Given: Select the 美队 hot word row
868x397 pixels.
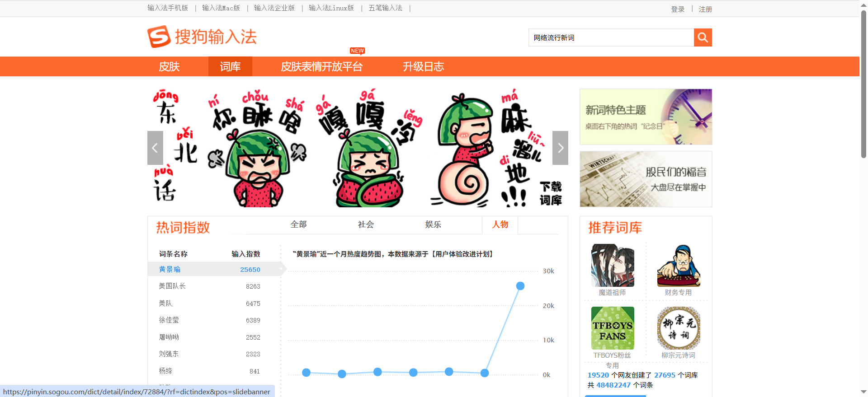Looking at the screenshot, I should pyautogui.click(x=215, y=303).
